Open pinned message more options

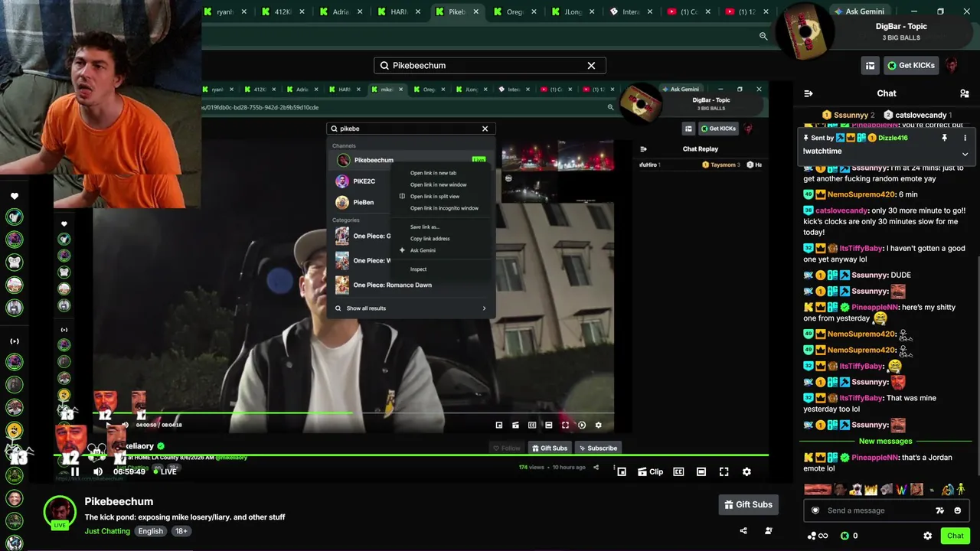(x=965, y=138)
